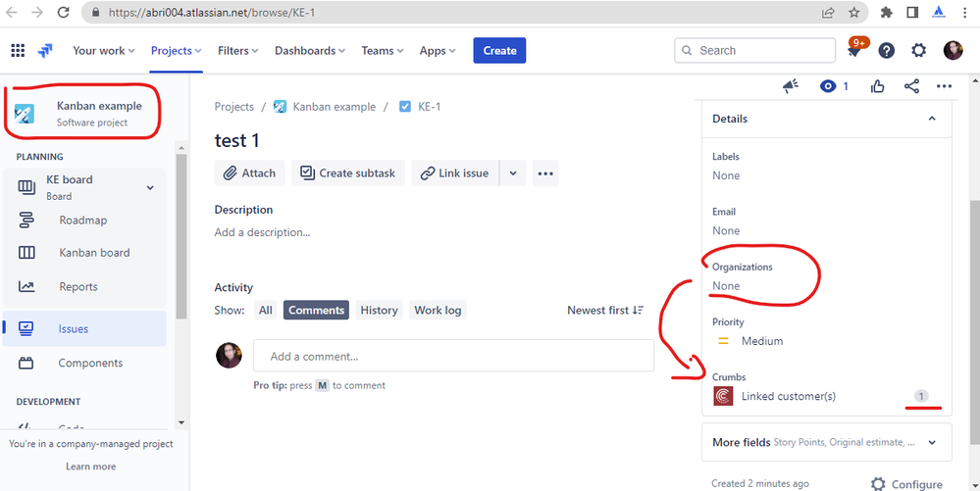The width and height of the screenshot is (980, 491).
Task: Open the Projects menu
Action: 177,51
